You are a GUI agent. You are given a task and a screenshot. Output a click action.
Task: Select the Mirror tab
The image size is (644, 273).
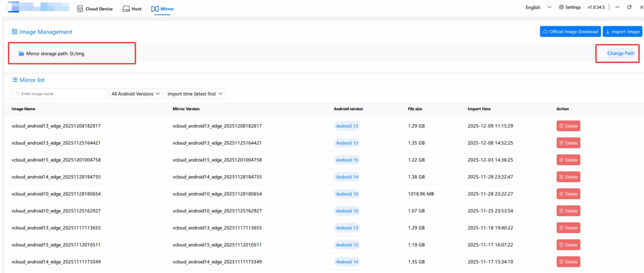coord(163,9)
